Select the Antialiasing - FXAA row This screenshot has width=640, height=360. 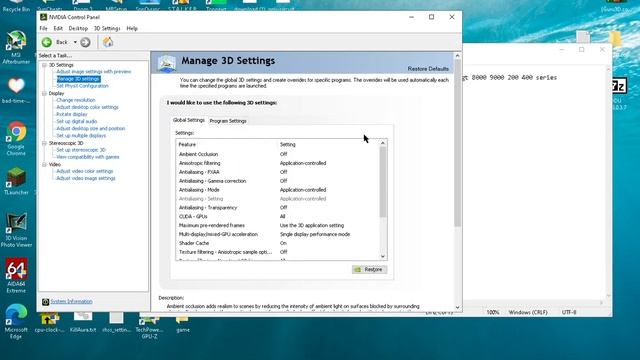coord(278,172)
